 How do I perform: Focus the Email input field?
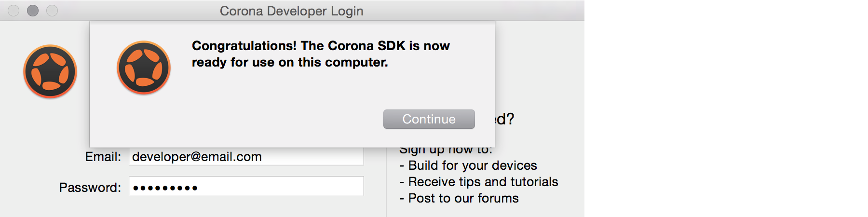(x=246, y=157)
